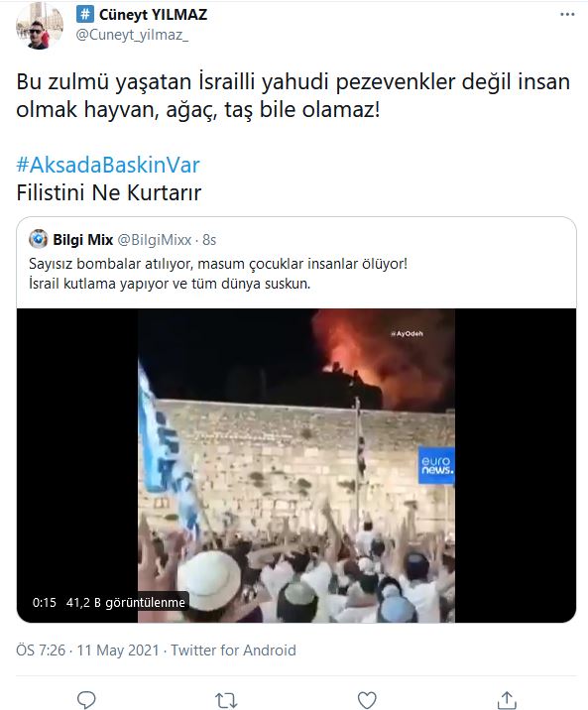Click the Twitter for Android source link
The width and height of the screenshot is (588, 710).
(233, 651)
